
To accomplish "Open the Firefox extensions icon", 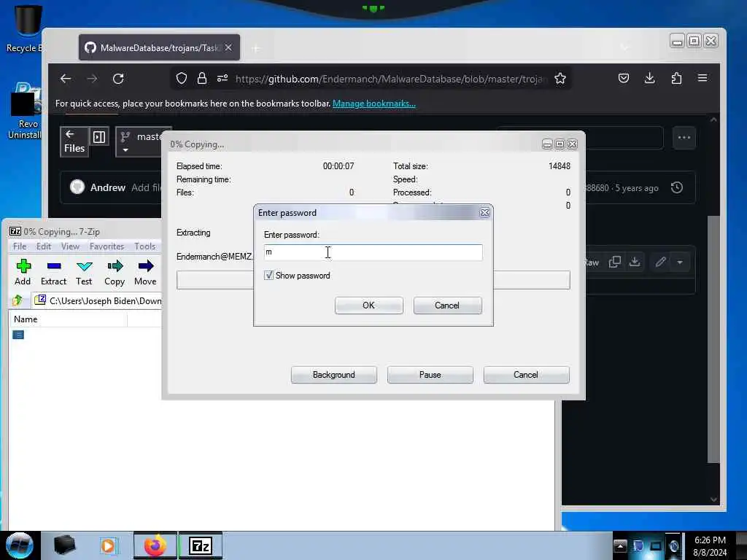I will pos(676,78).
